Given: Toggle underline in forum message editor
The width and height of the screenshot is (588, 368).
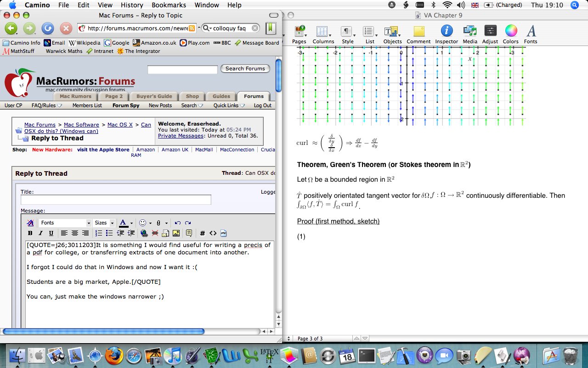Looking at the screenshot, I should (51, 233).
